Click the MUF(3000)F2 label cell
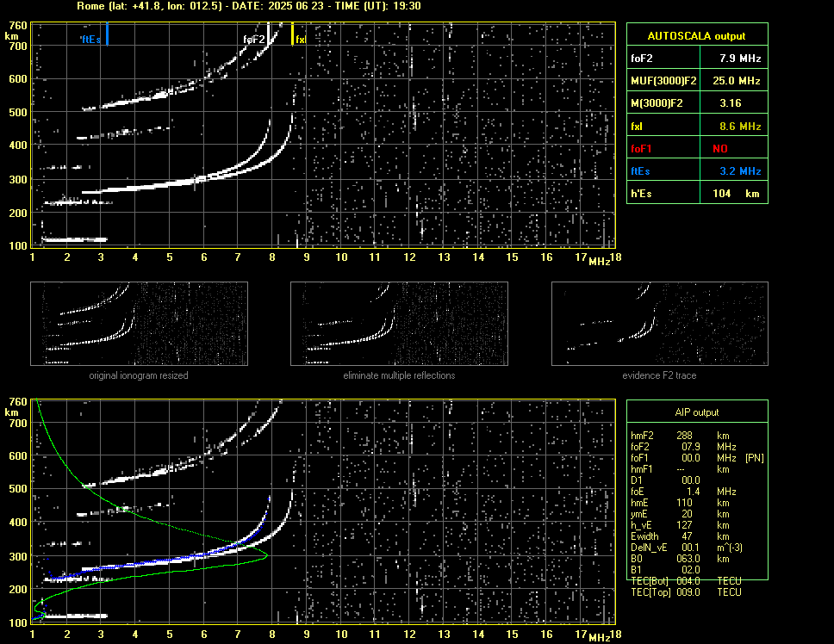Screen dimensions: 834x644 pyautogui.click(x=663, y=81)
